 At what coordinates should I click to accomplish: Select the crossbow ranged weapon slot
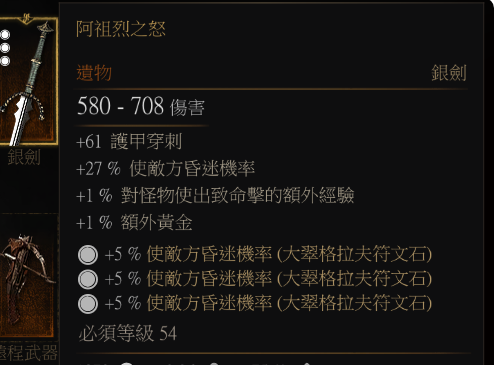(x=27, y=277)
